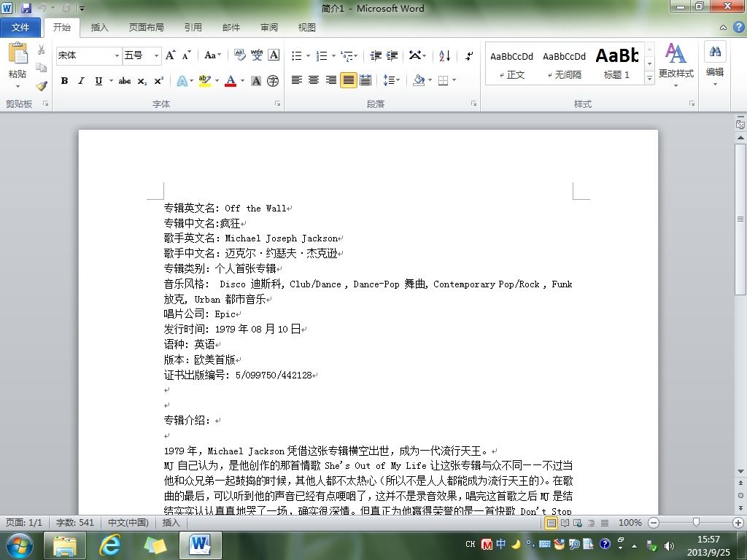
Task: Click the Cut scissors icon
Action: click(x=42, y=50)
